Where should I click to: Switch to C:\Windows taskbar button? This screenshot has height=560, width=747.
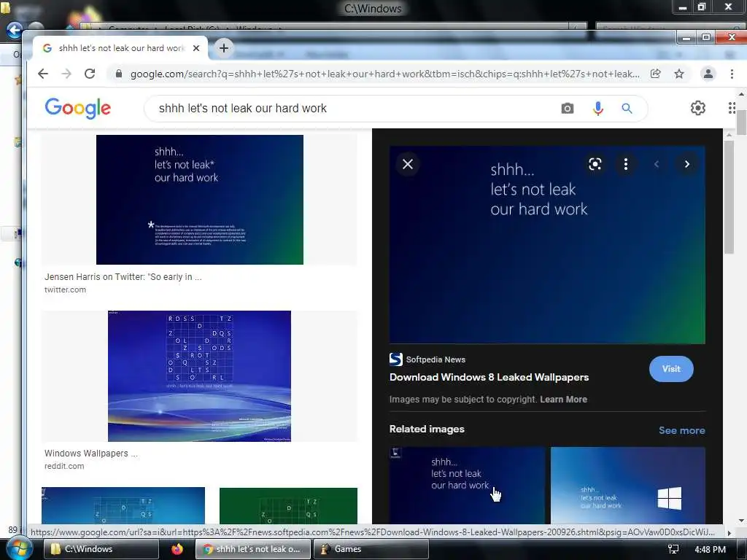tap(101, 549)
